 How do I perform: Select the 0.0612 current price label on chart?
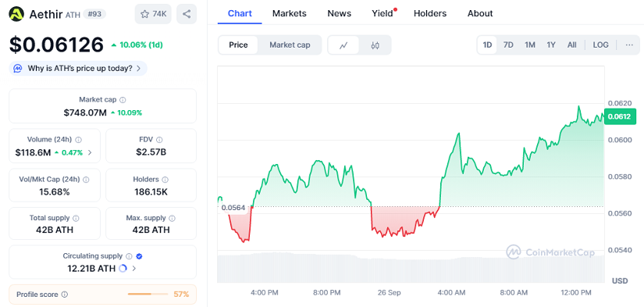619,116
